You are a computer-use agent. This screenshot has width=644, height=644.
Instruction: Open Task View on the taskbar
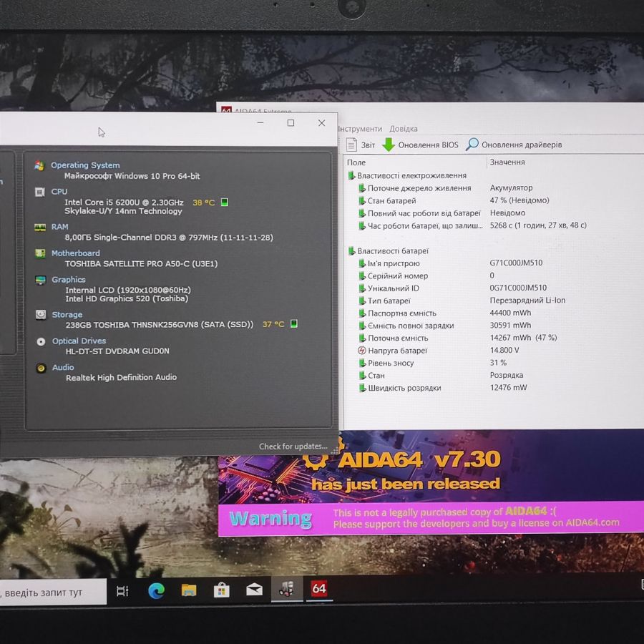(x=122, y=591)
